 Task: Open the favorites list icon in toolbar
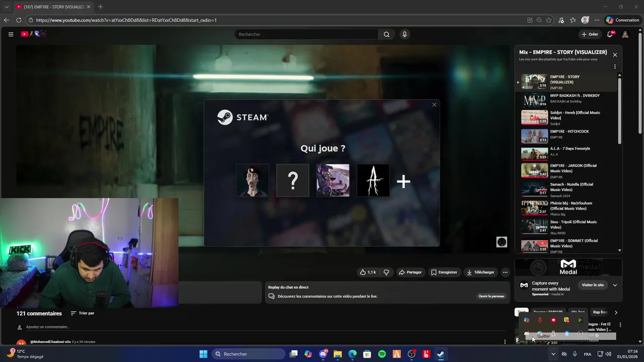click(x=573, y=20)
